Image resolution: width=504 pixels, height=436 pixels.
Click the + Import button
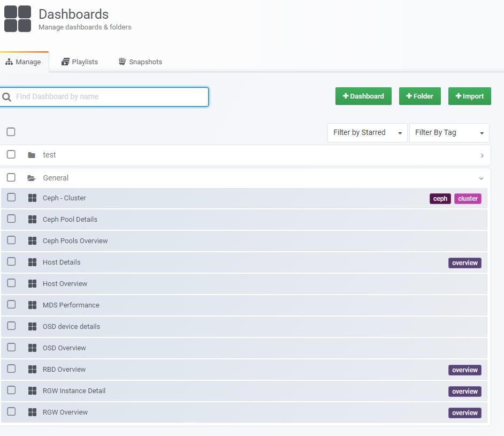pos(469,96)
